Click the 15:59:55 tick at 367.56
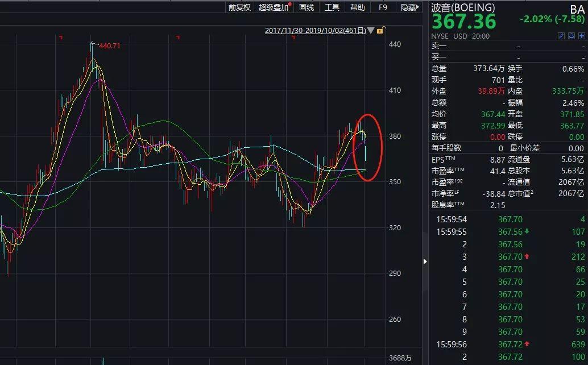The height and width of the screenshot is (365, 588). click(508, 232)
